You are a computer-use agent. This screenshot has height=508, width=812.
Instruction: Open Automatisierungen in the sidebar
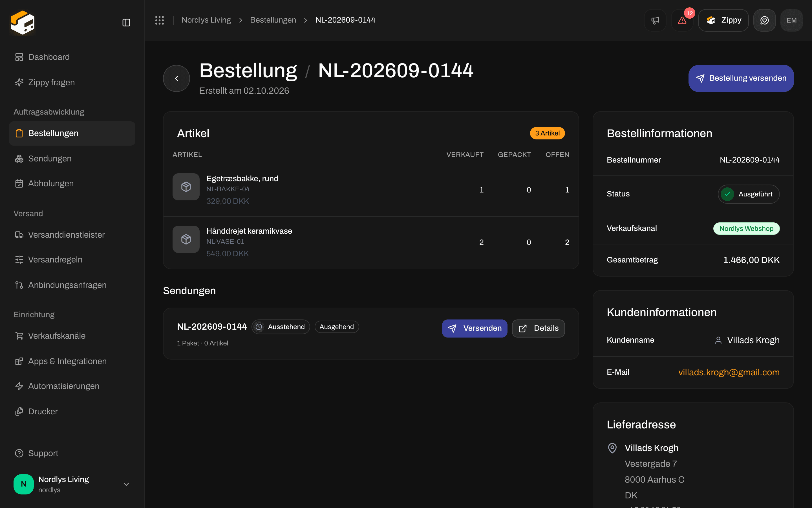(72, 386)
